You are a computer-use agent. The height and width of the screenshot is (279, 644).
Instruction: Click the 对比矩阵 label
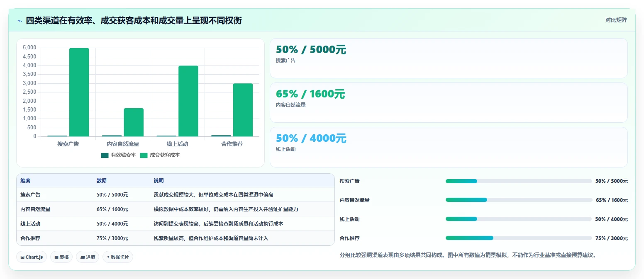click(616, 20)
